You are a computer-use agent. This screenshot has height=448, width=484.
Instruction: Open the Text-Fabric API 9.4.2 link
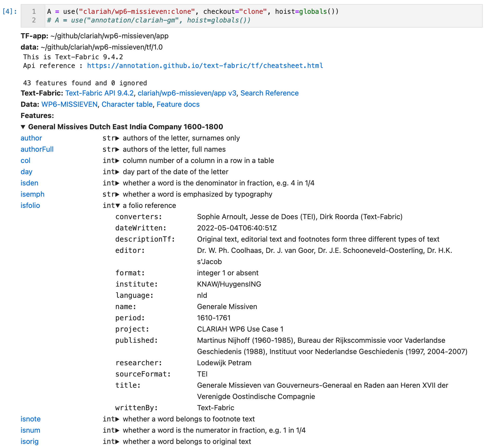coord(99,93)
